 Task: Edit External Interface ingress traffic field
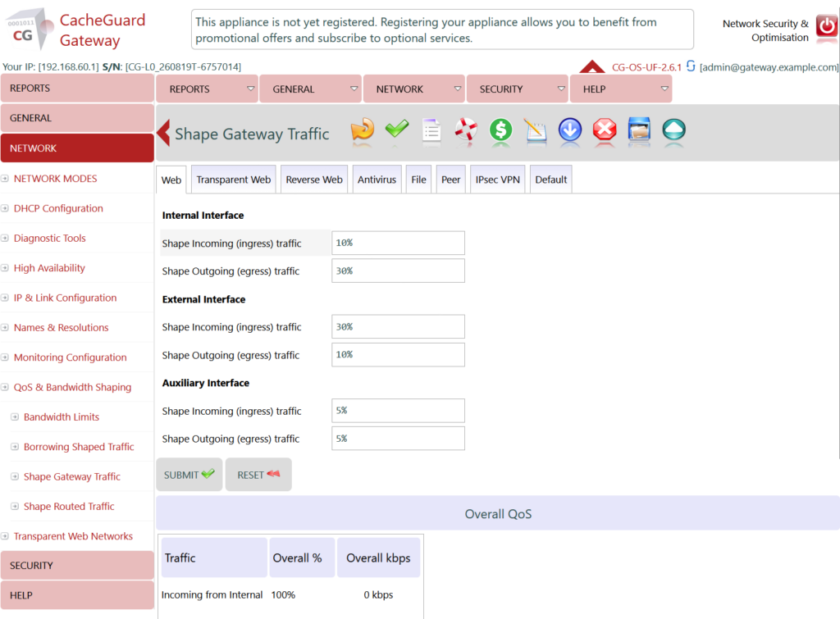click(x=398, y=326)
